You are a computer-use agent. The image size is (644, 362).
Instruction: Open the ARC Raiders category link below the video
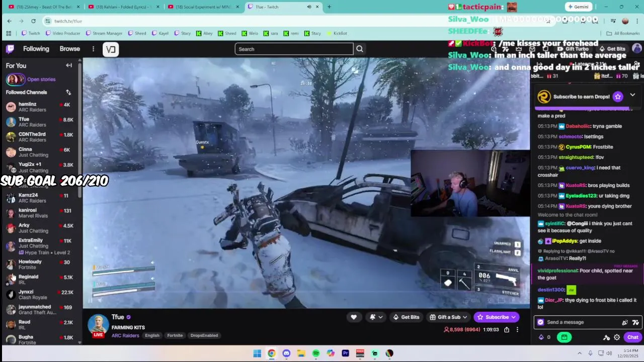[125, 335]
